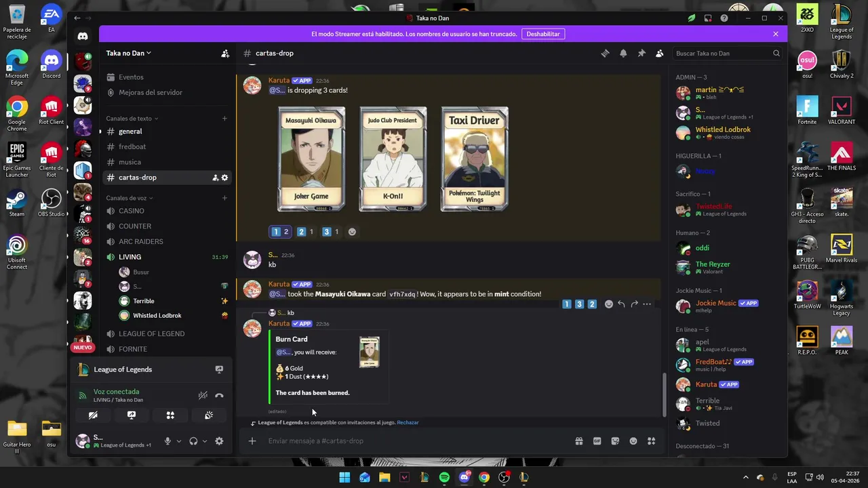
Task: Open Spotify from the Windows taskbar
Action: (x=444, y=477)
